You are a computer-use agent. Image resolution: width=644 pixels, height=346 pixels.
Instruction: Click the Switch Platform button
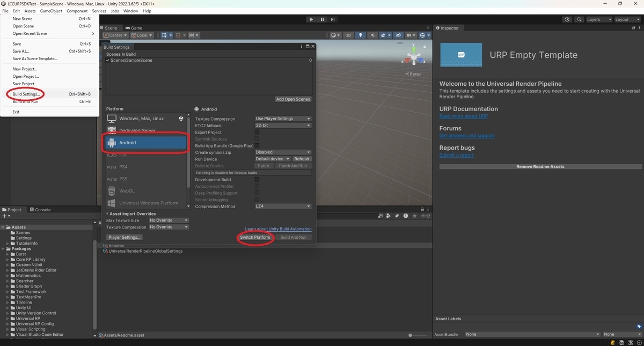pos(255,237)
